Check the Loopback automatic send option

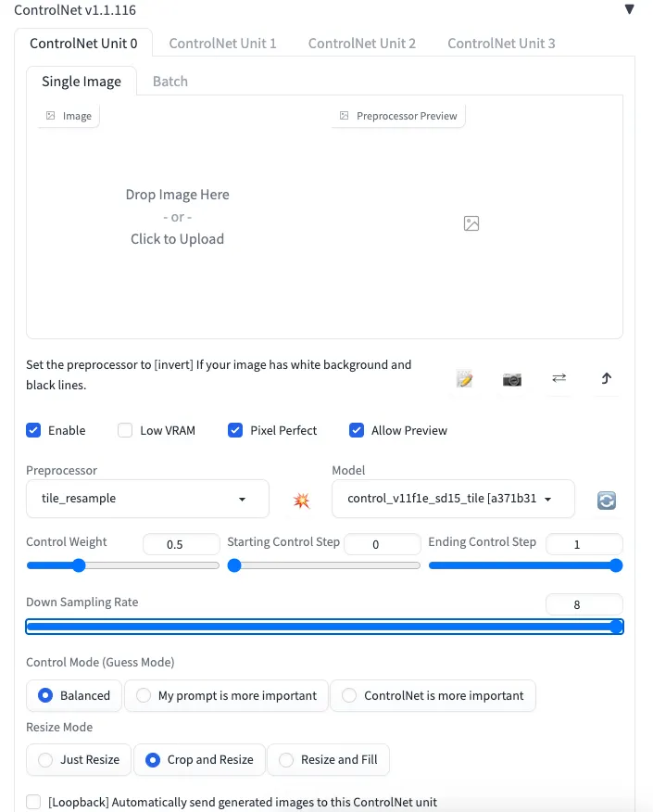33,802
